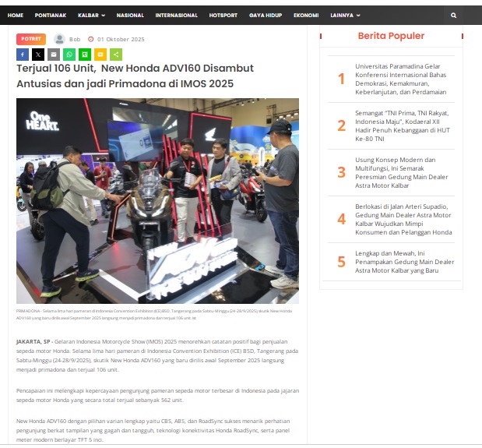
Task: Share article on WhatsApp
Action: click(69, 55)
